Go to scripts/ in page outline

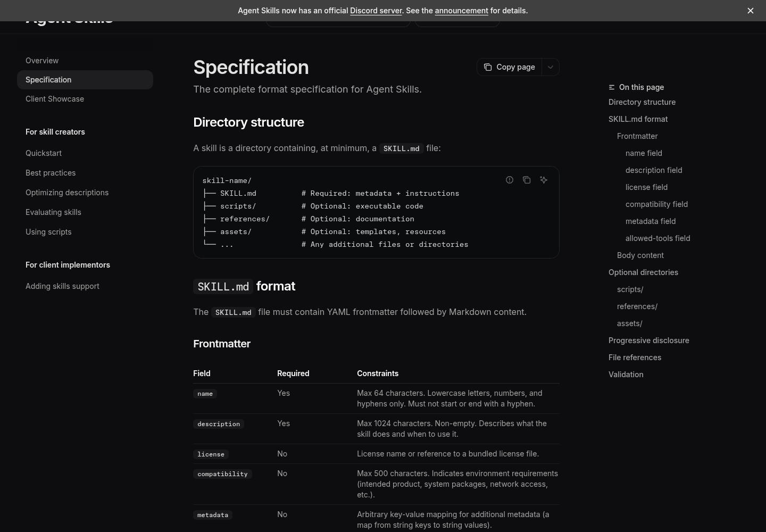[630, 289]
